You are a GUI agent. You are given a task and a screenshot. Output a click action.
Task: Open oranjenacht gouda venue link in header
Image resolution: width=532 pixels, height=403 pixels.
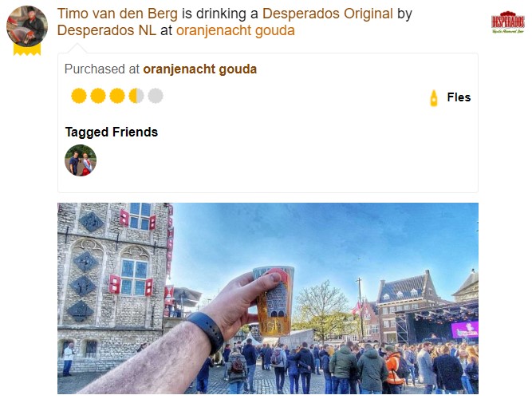pyautogui.click(x=235, y=30)
